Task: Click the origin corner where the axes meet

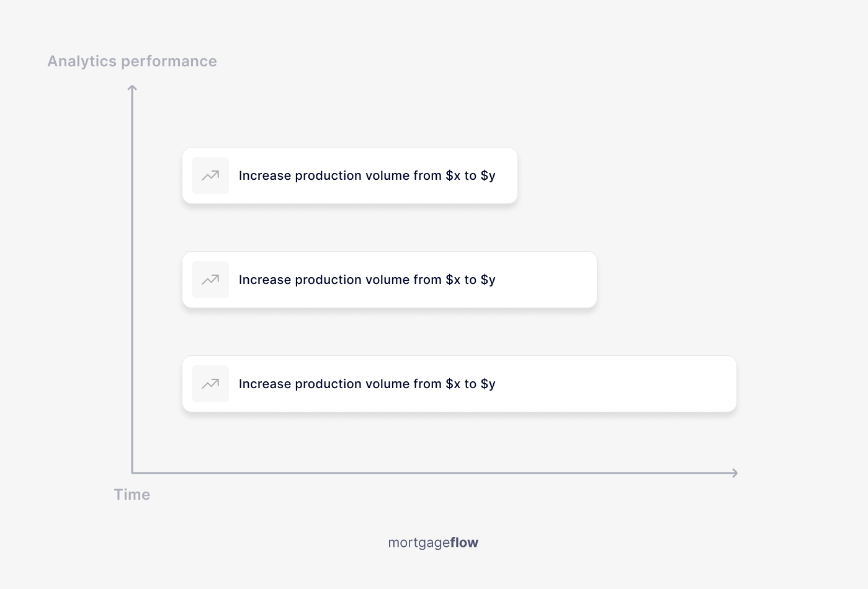Action: [x=133, y=472]
